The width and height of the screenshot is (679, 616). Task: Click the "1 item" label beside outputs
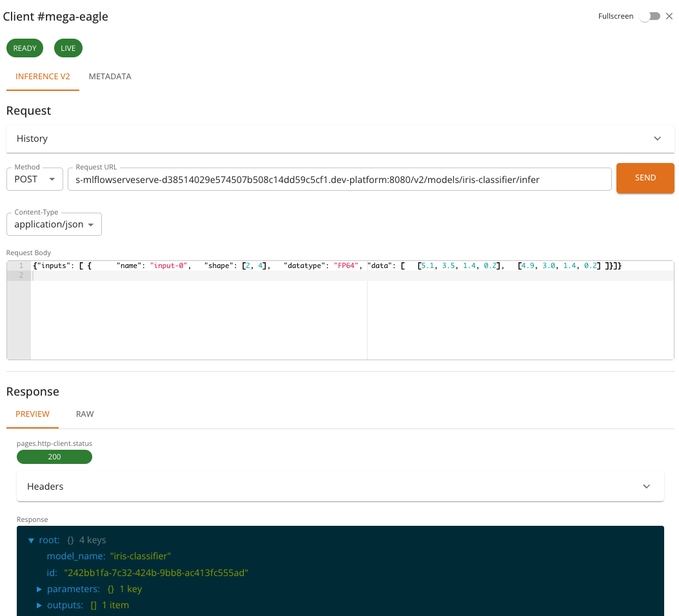(115, 605)
